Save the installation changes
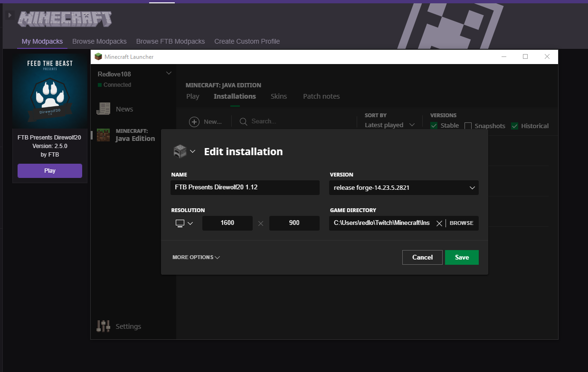 click(x=462, y=257)
